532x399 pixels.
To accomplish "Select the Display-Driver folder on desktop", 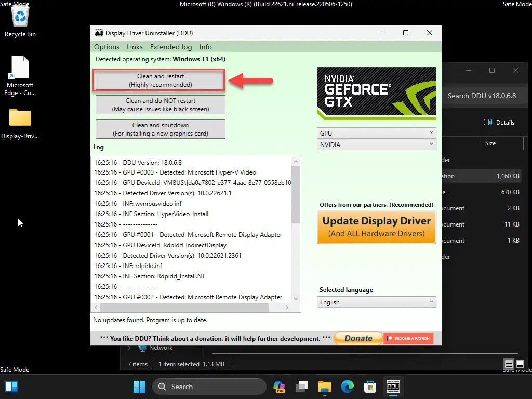I will tap(20, 124).
